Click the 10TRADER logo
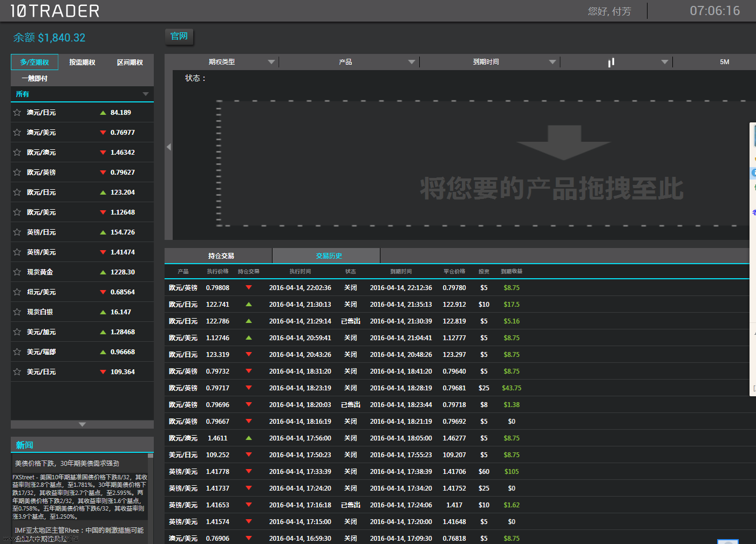This screenshot has width=756, height=544. coord(55,11)
